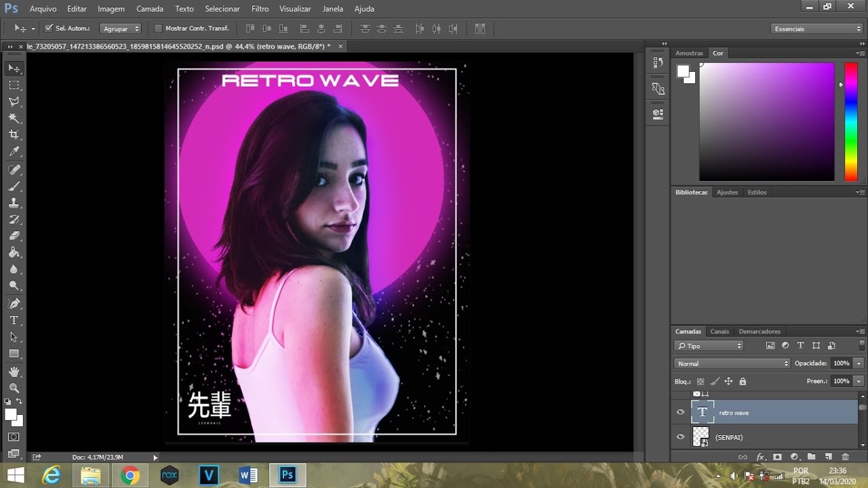Screen dimensions: 868x488
Task: Open the Arquivo menu
Action: coord(43,9)
